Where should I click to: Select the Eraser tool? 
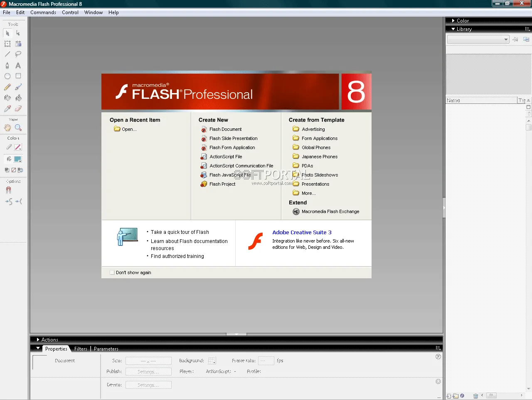tap(18, 108)
